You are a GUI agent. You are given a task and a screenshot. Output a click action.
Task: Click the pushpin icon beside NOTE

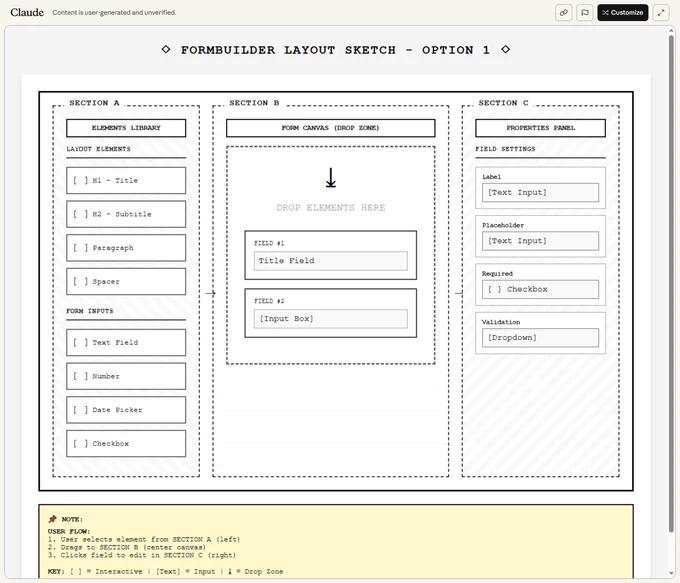52,519
